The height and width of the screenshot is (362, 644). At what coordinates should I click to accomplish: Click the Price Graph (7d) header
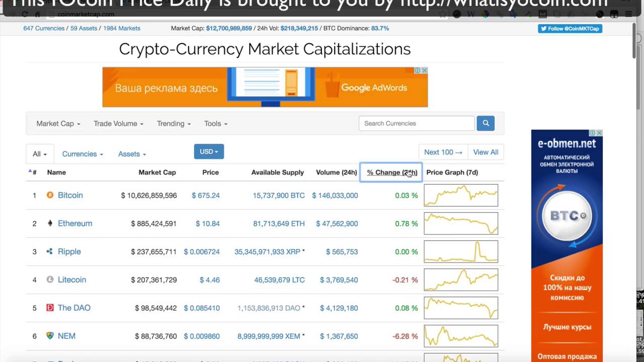point(452,172)
